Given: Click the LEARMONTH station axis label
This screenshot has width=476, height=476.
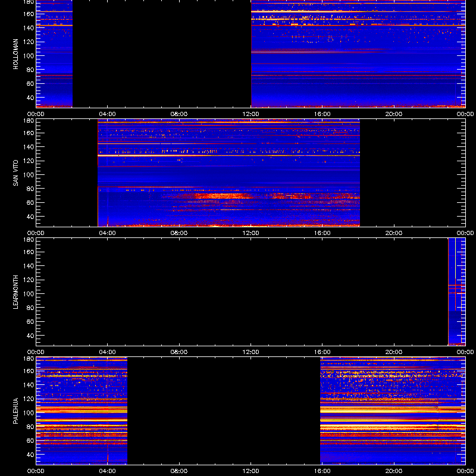Looking at the screenshot, I should 15,292.
